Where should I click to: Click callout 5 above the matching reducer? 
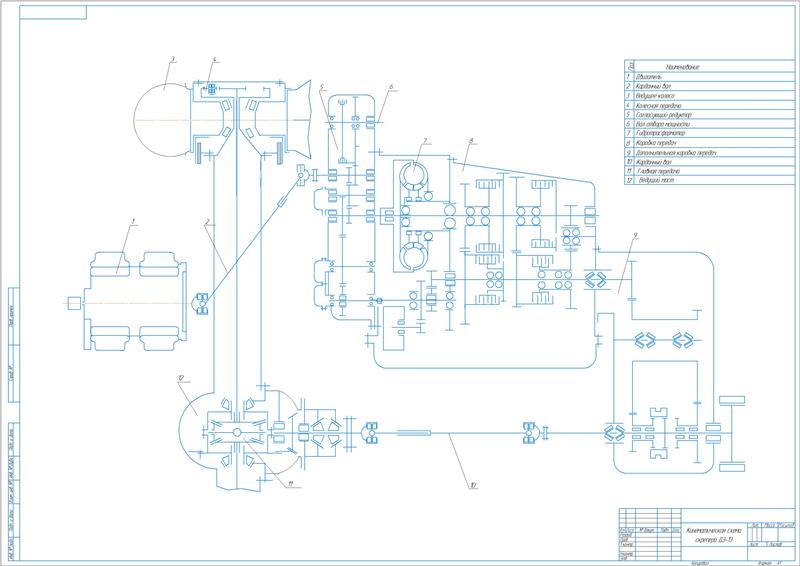[x=321, y=87]
